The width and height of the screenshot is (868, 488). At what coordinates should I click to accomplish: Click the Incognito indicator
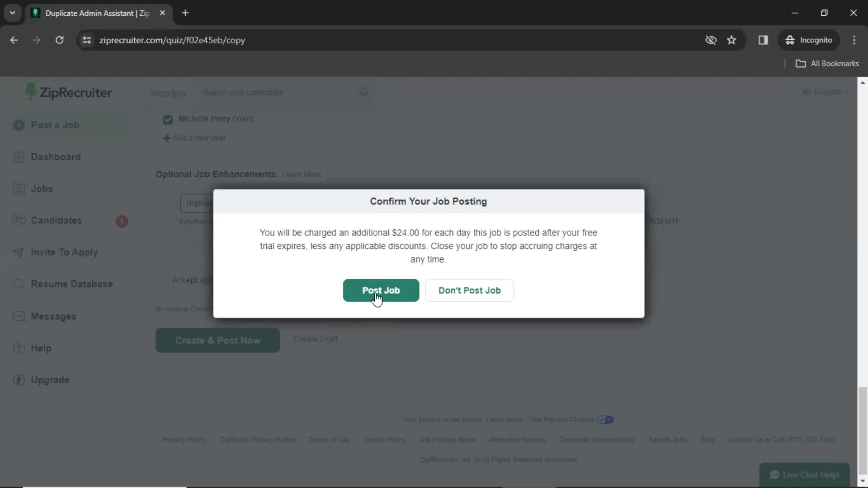click(x=809, y=40)
